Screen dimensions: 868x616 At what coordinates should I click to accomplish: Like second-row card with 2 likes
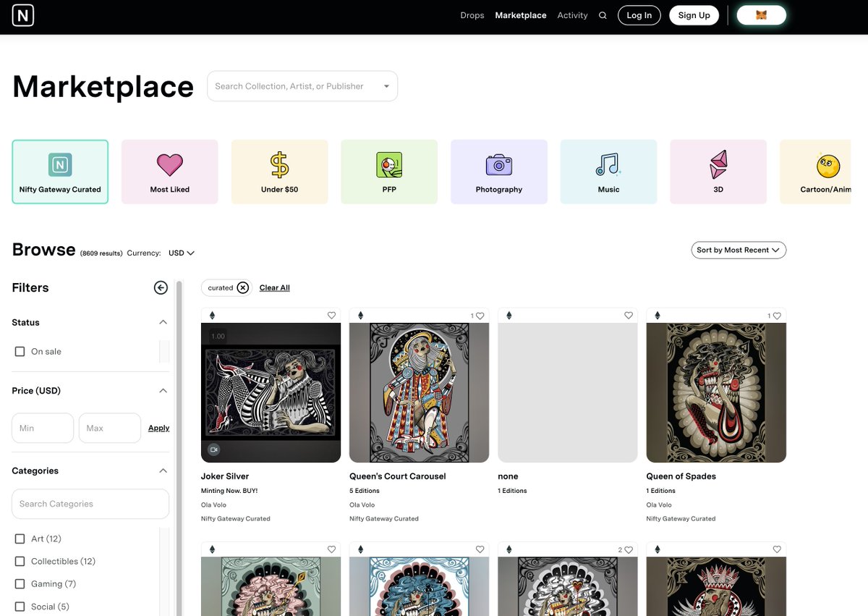point(629,549)
